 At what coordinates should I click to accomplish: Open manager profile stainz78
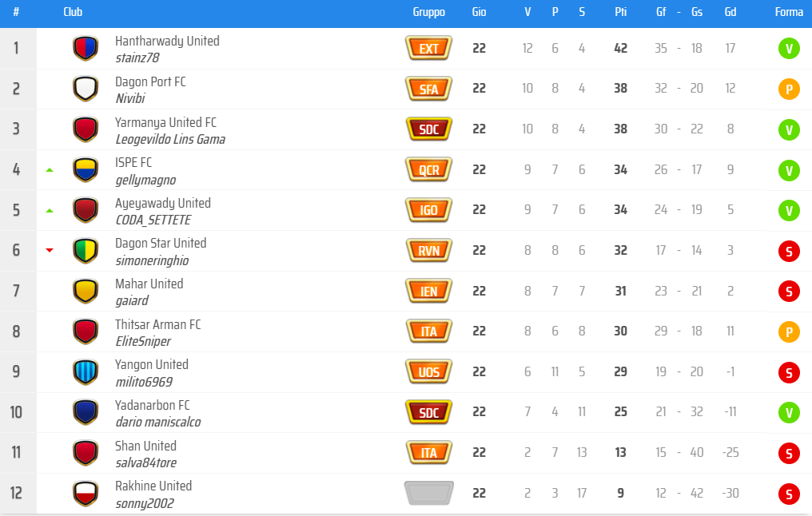(x=137, y=58)
